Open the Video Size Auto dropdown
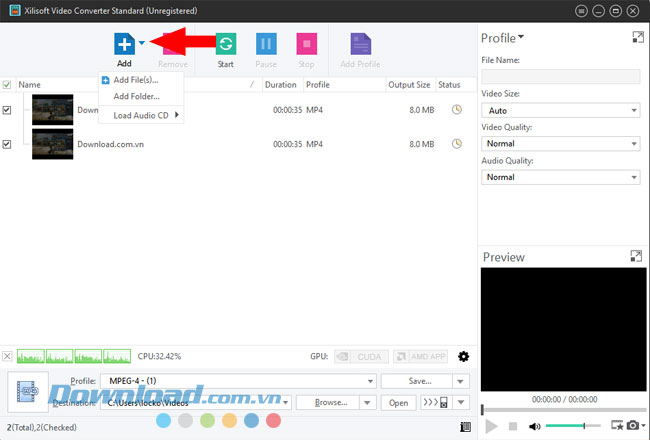 560,110
